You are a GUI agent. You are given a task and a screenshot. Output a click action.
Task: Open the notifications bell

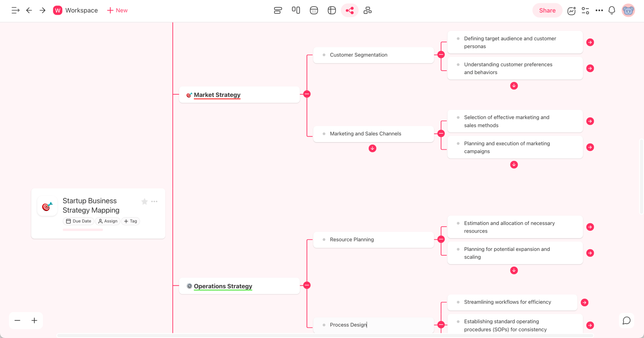pos(611,10)
